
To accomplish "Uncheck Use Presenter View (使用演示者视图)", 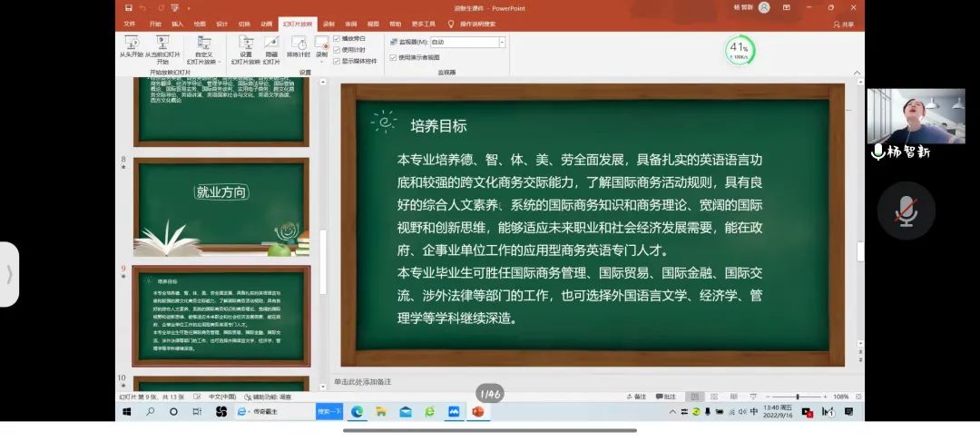I will (x=393, y=57).
